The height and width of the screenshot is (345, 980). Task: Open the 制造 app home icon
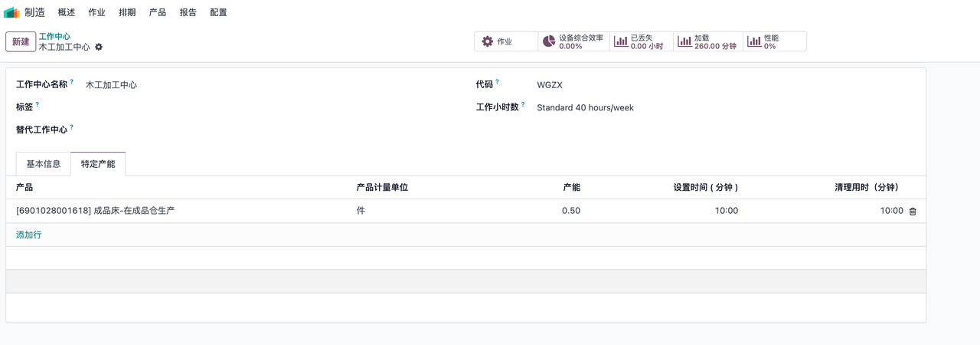click(x=11, y=12)
